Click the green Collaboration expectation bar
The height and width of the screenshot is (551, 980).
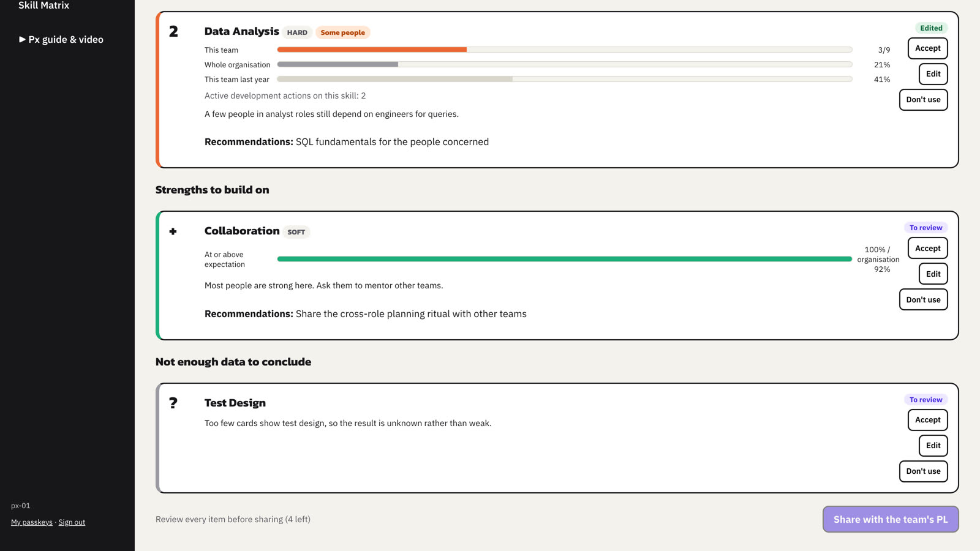(565, 259)
